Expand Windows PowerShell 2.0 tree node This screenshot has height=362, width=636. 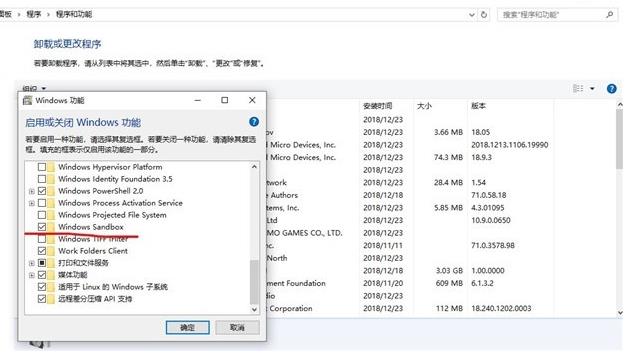tap(32, 191)
